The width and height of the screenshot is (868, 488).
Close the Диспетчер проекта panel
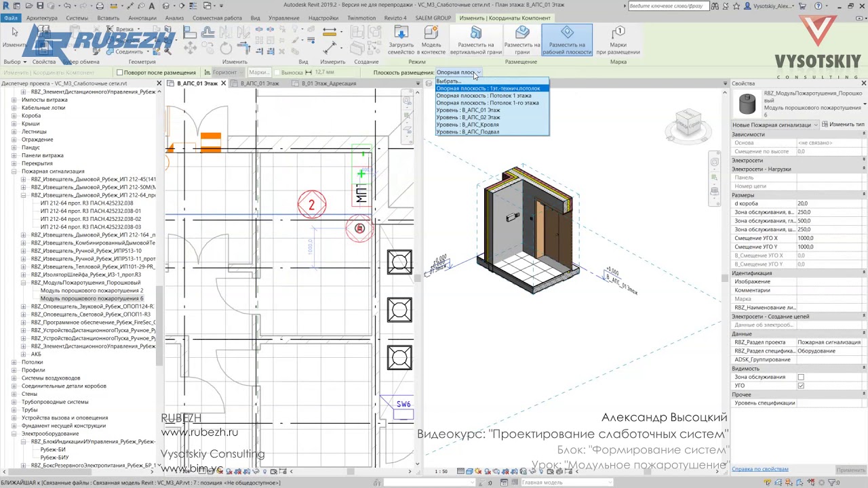(x=159, y=83)
